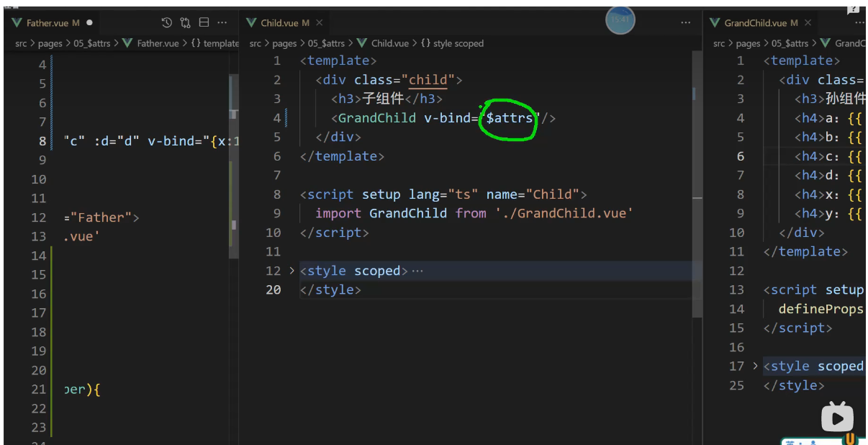
Task: Open 'pages' breadcrumb in Father.vue editor
Action: point(50,43)
